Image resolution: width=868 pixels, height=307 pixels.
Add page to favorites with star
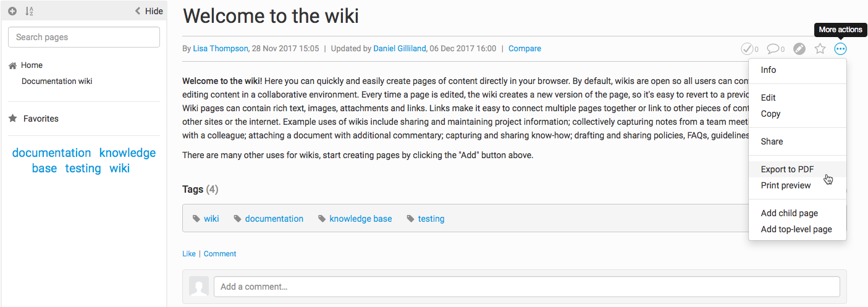tap(820, 49)
